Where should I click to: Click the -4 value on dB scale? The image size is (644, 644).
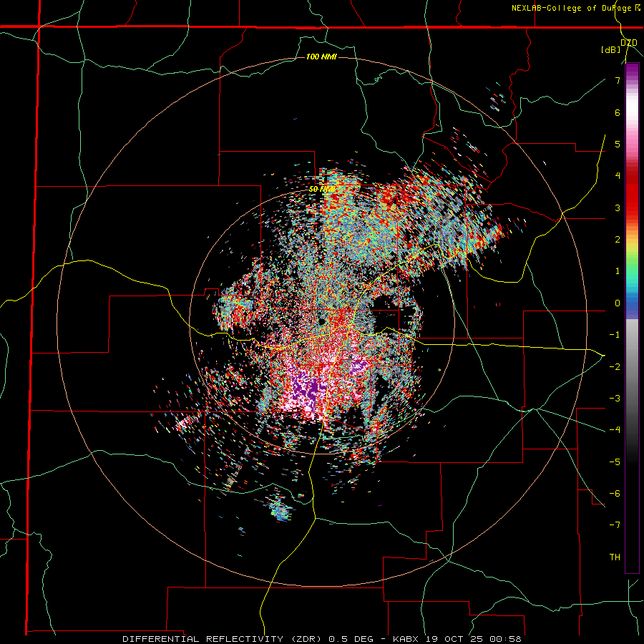[615, 430]
